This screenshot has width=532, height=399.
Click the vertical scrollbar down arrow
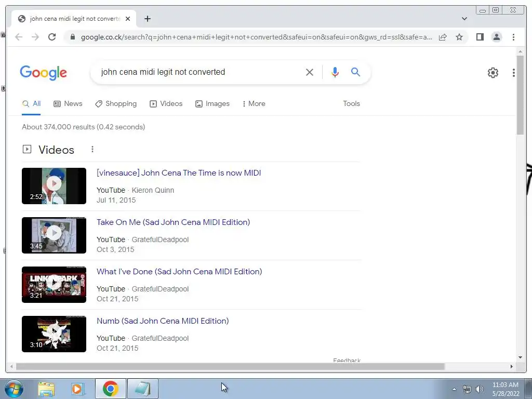520,357
